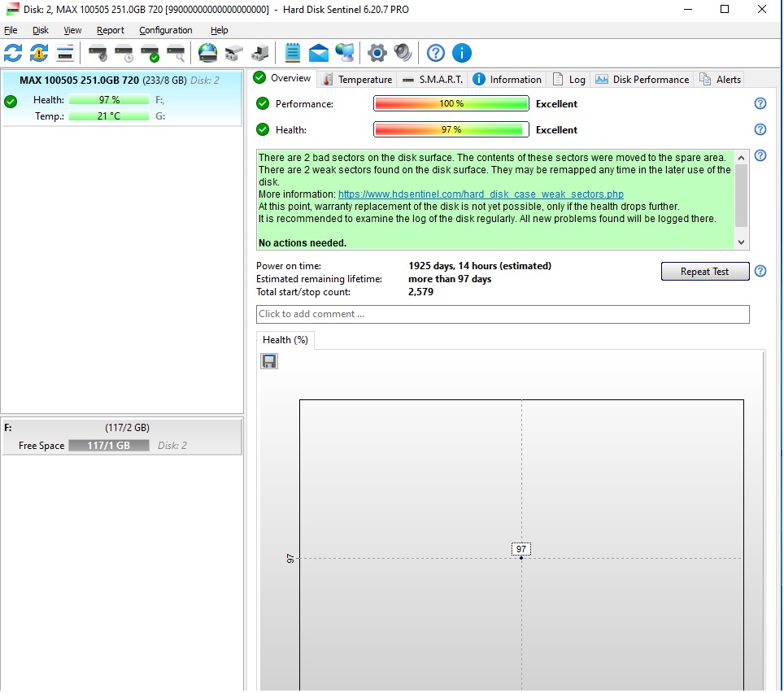
Task: Click the blue info about icon
Action: pos(461,53)
